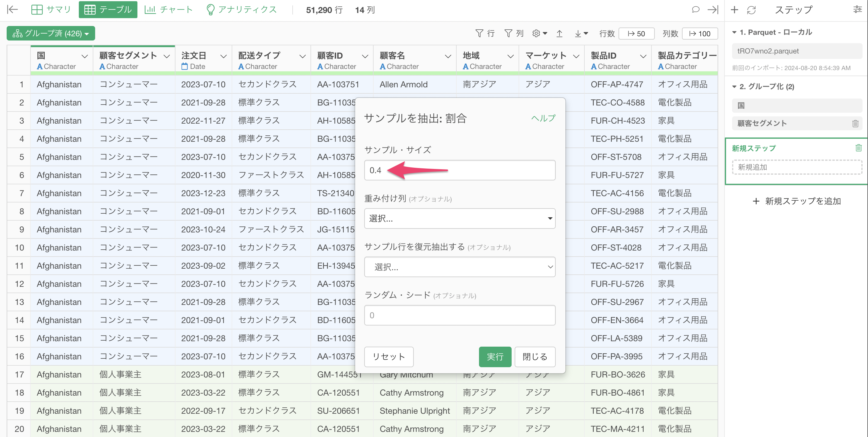
Task: Open the サンプル行を復元抽出する dropdown
Action: point(460,267)
